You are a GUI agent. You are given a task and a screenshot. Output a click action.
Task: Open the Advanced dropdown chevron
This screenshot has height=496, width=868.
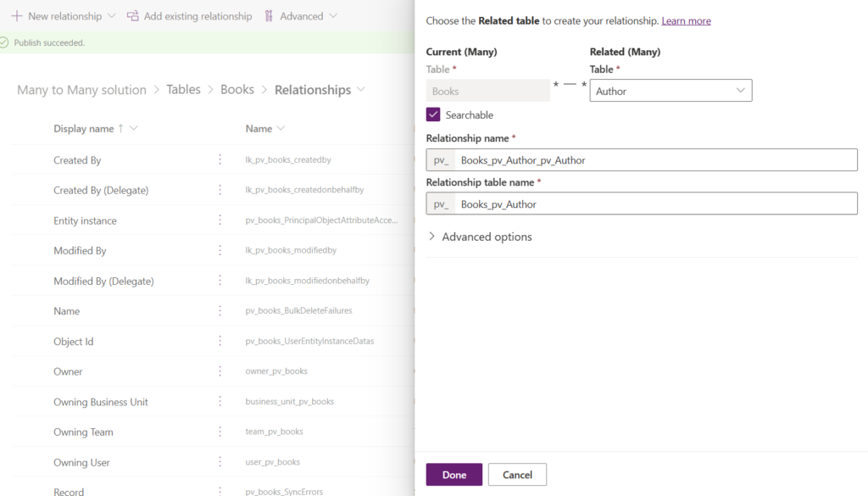(x=332, y=16)
